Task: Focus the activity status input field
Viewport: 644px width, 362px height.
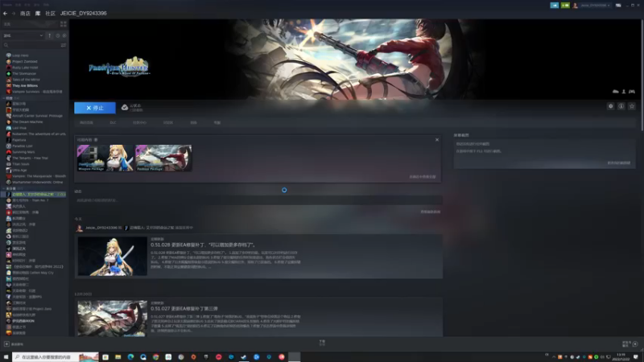Action: 258,200
